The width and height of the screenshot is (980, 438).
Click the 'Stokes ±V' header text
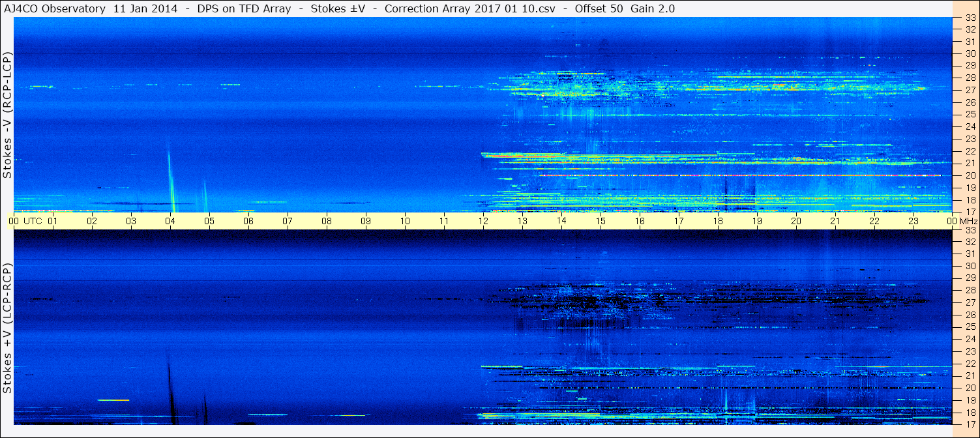pos(337,8)
